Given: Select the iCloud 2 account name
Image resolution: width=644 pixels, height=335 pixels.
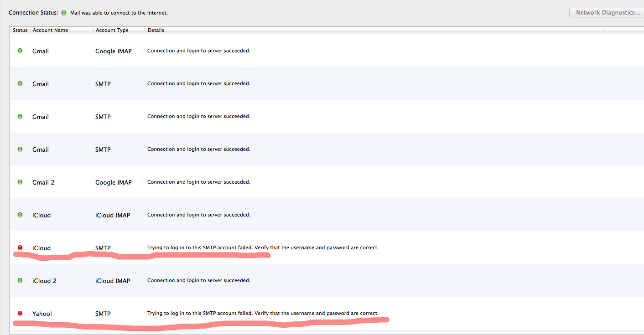Looking at the screenshot, I should [44, 281].
